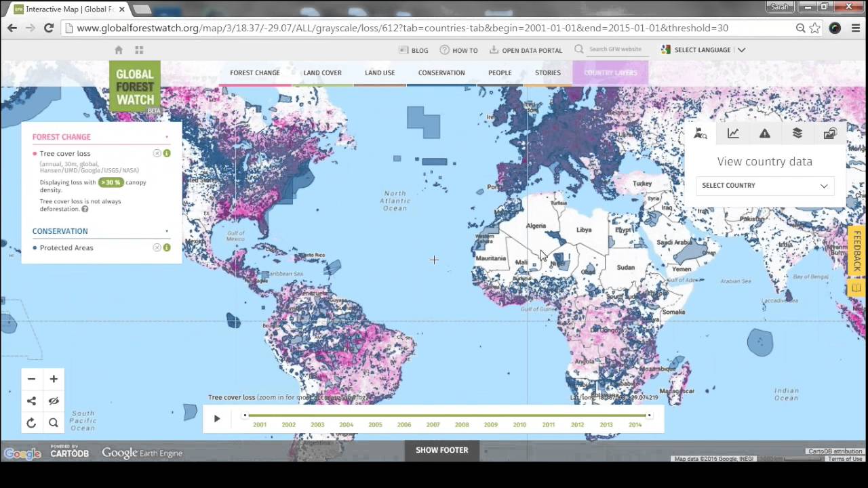Click the yellow icon below Feedback

[856, 288]
